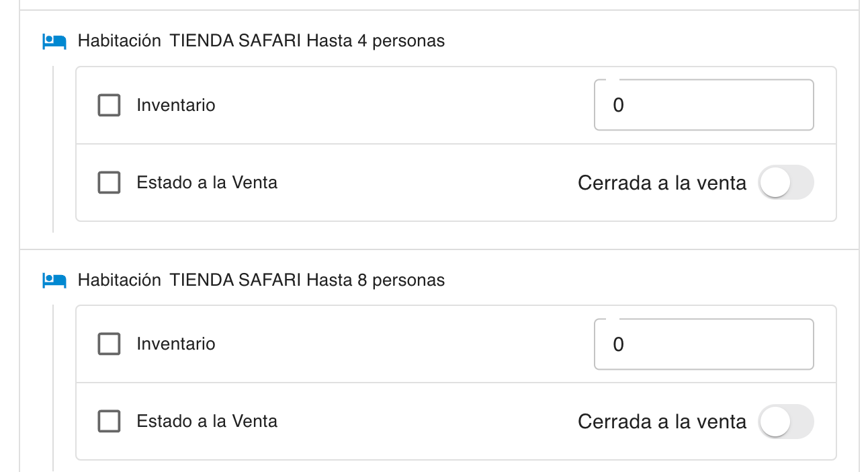Click the inventory value field showing 0 for 8 personas
Screen dimensions: 868x472
(x=703, y=344)
